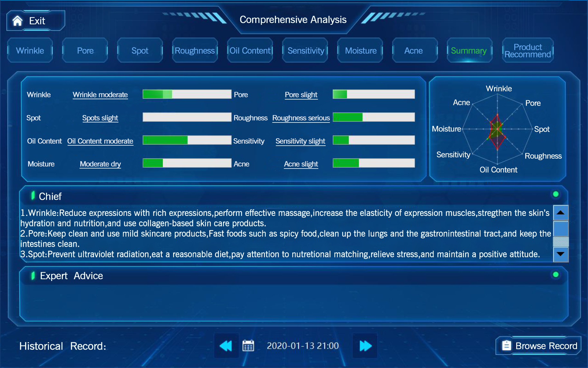Image resolution: width=588 pixels, height=368 pixels.
Task: Go to previous historical record arrow
Action: tap(226, 346)
